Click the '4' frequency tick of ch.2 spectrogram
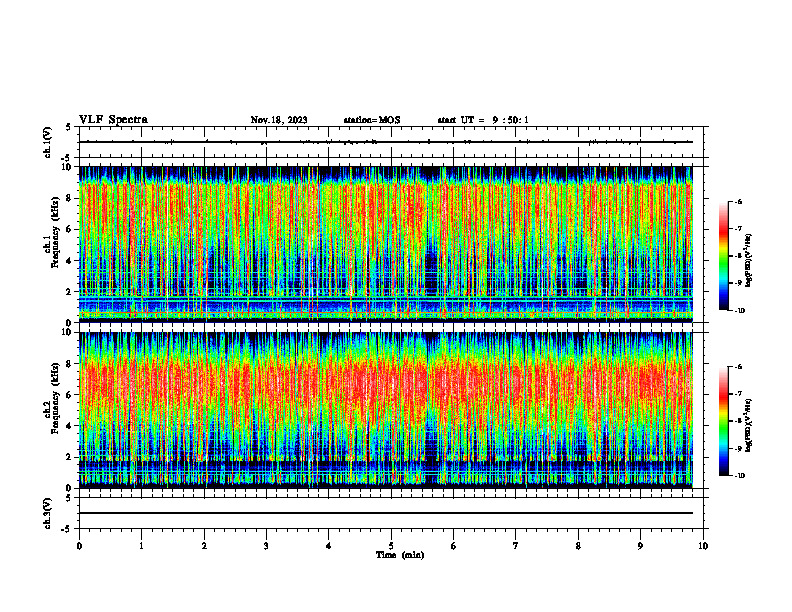The width and height of the screenshot is (792, 612). pyautogui.click(x=70, y=426)
